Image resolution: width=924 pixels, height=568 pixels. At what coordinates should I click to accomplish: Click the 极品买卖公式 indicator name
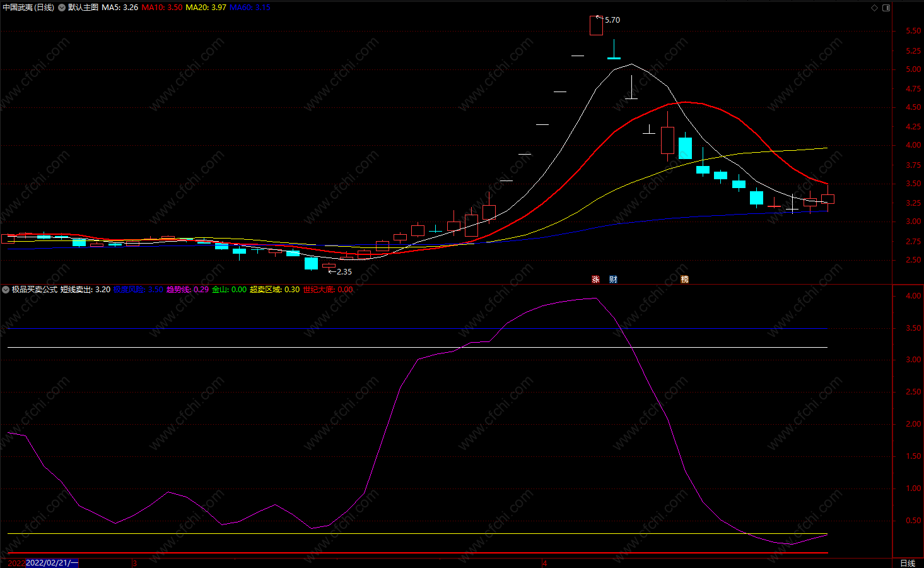coord(35,290)
